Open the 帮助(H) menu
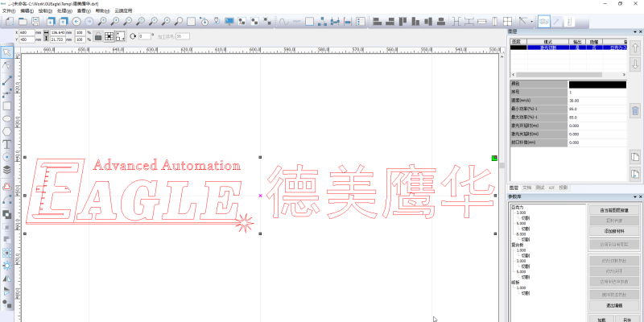This screenshot has height=322, width=644. [102, 10]
